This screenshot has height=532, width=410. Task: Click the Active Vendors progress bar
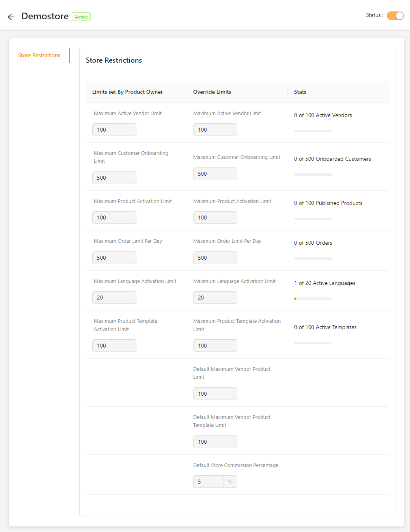pyautogui.click(x=313, y=131)
